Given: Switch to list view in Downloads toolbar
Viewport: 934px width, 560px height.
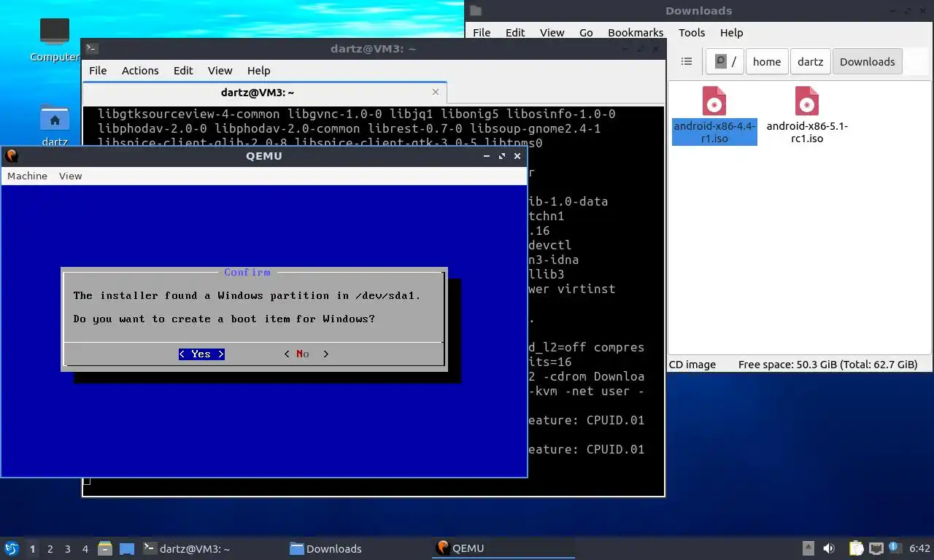Looking at the screenshot, I should click(686, 62).
